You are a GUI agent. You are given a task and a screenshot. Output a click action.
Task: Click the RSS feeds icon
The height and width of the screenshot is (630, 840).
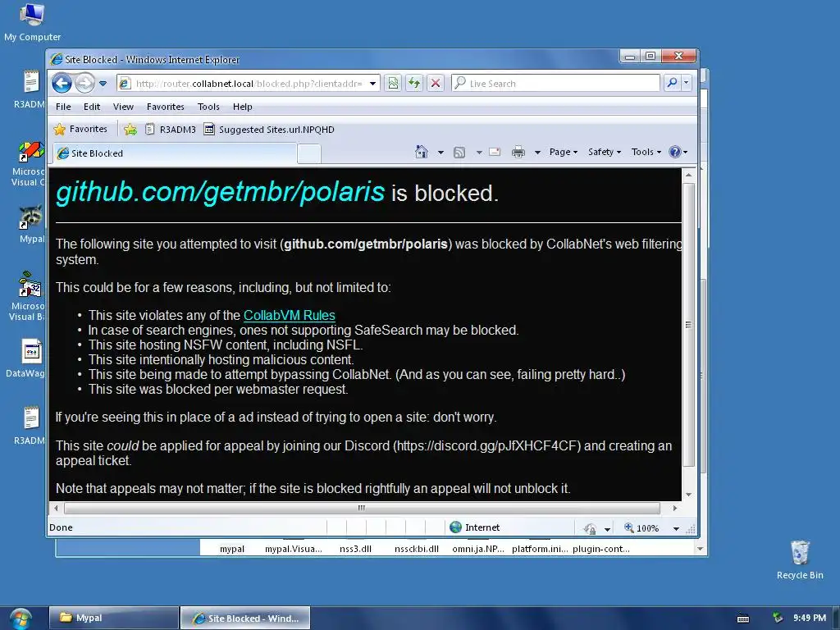click(x=459, y=152)
